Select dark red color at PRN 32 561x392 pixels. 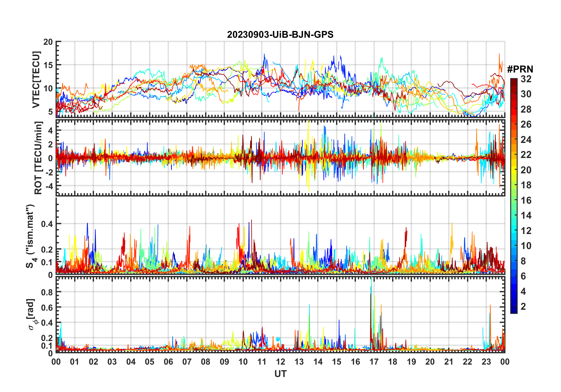[514, 80]
